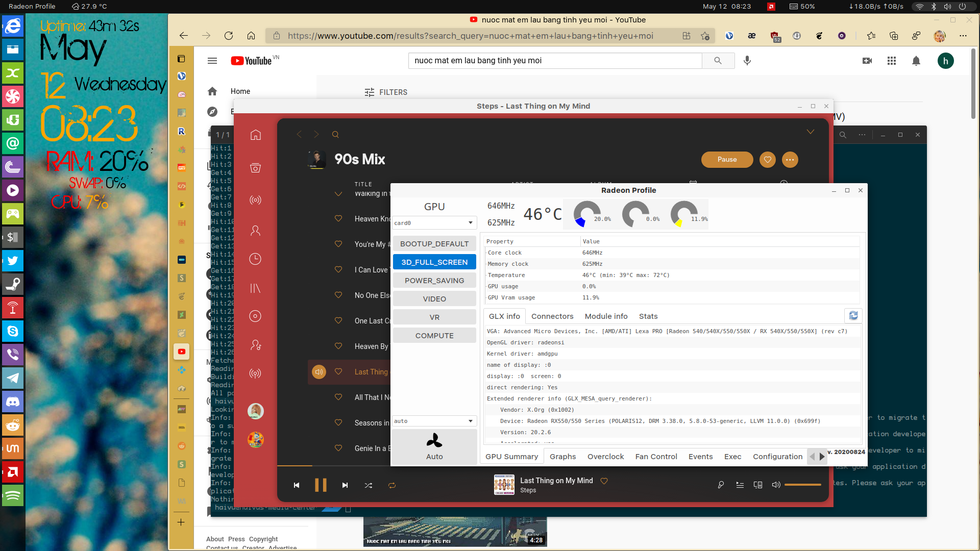Click the orange Pause button for 90s Mix
The height and width of the screenshot is (551, 980).
(727, 160)
